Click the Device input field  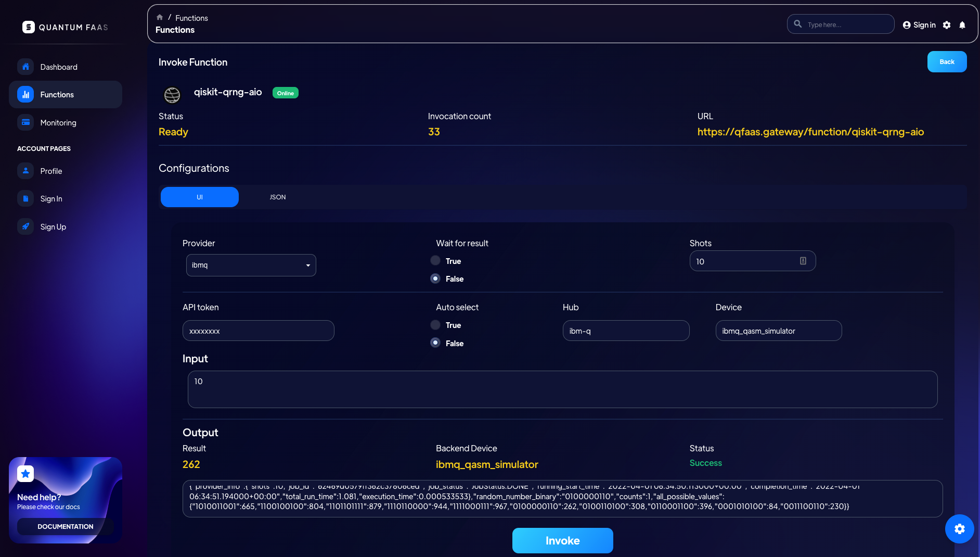coord(778,331)
